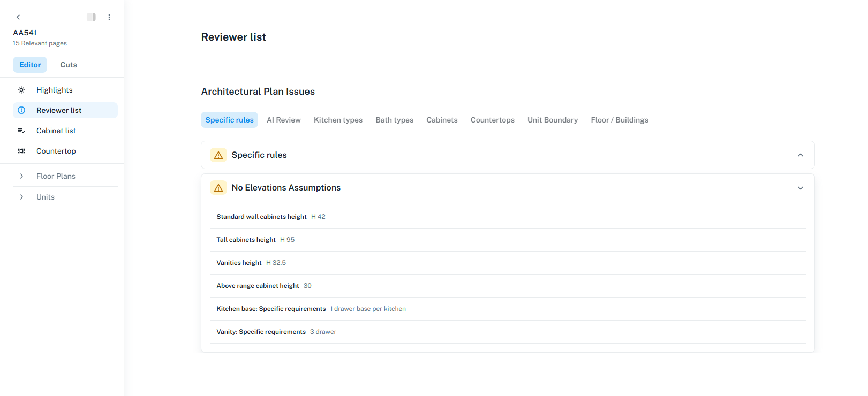Collapse the Specific rules section chevron
This screenshot has width=868, height=396.
pos(801,155)
